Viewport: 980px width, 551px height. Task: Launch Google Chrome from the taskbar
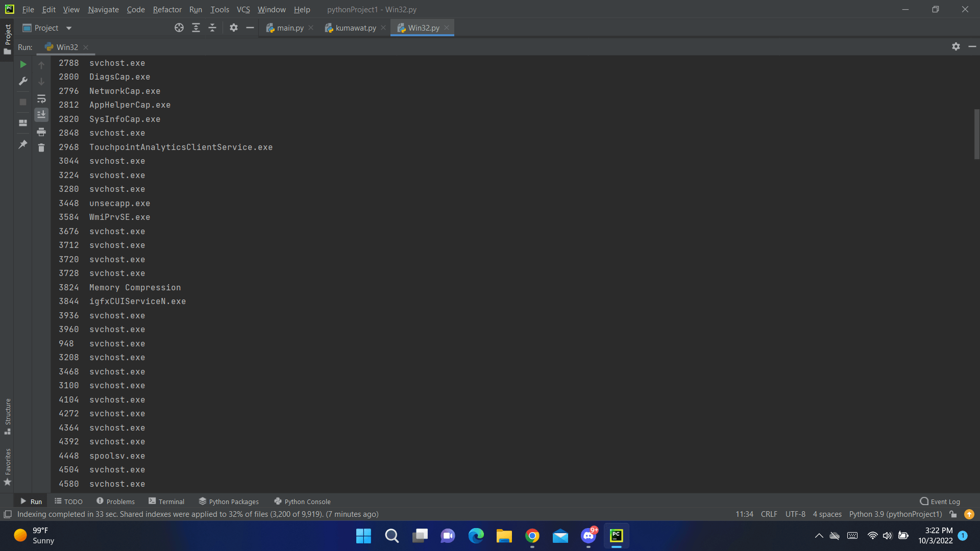click(532, 536)
